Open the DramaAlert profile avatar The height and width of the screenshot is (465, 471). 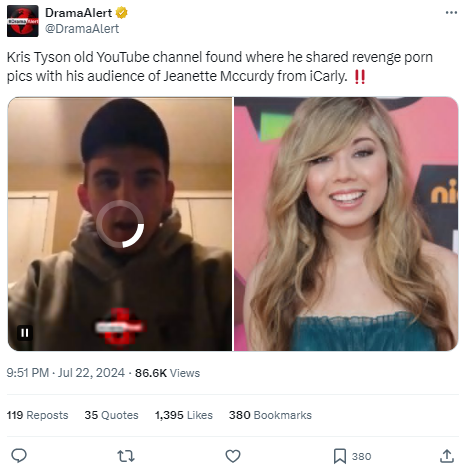coord(23,21)
